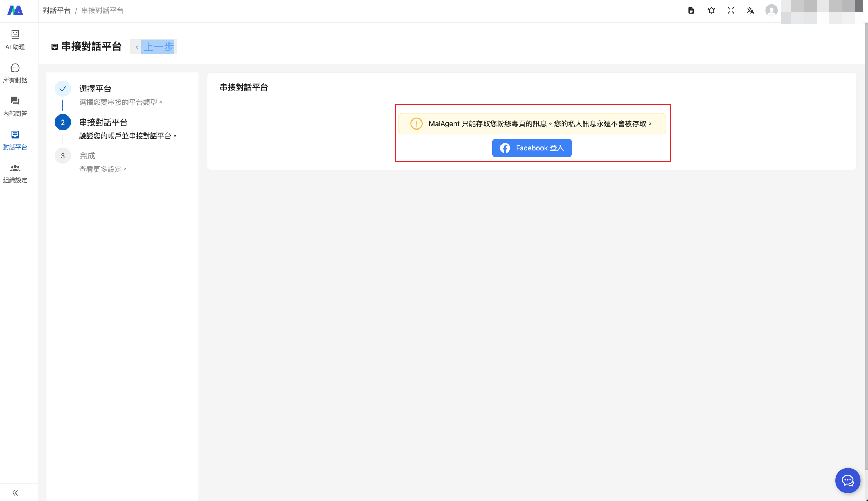Viewport: 868px width, 501px height.
Task: Click the 對話平台 breadcrumb link
Action: pos(57,10)
